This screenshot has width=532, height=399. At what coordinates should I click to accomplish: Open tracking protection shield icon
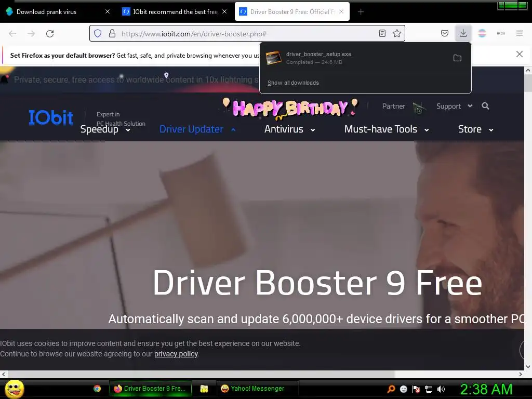click(x=98, y=34)
